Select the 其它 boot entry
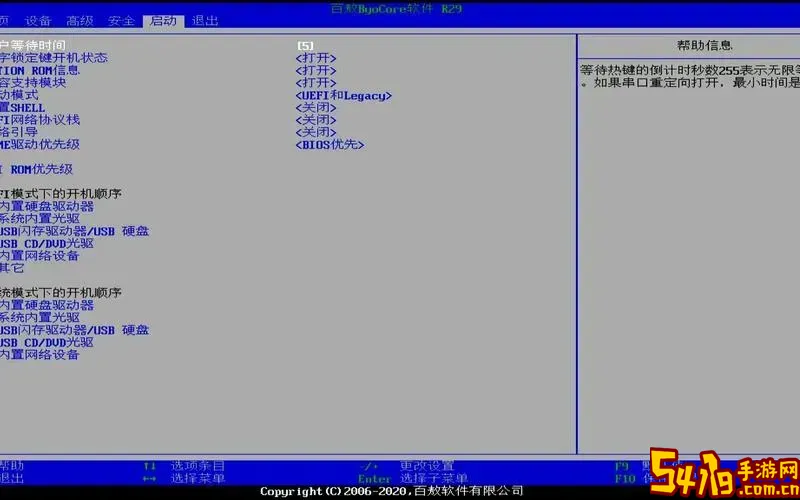This screenshot has height=500, width=800. click(x=12, y=268)
